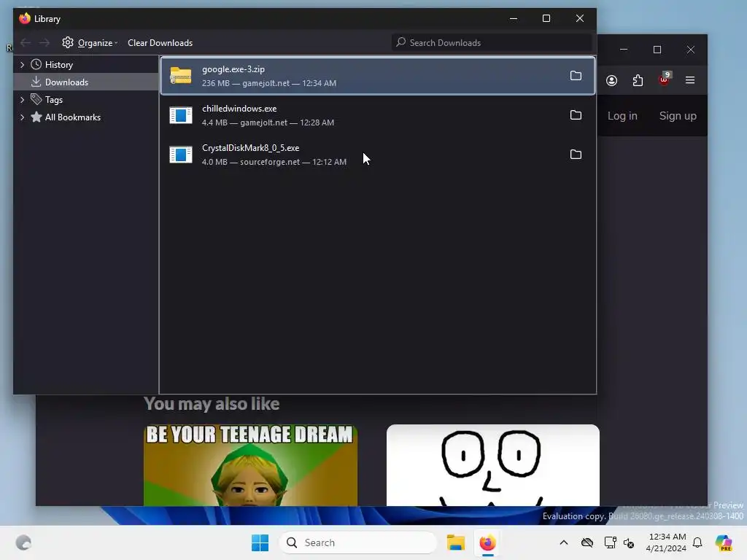The height and width of the screenshot is (560, 747).
Task: Click Log in on the website
Action: click(622, 116)
